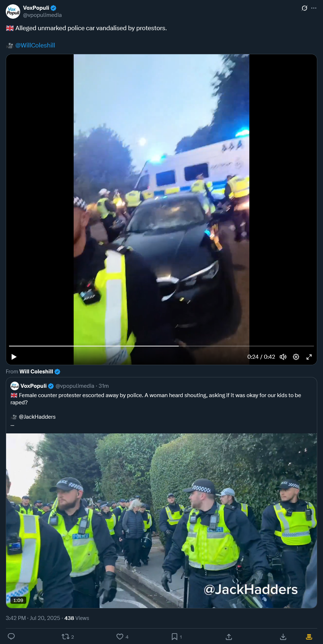Open the post timestamp 3:42 PM Jul 20, 2025

point(33,618)
